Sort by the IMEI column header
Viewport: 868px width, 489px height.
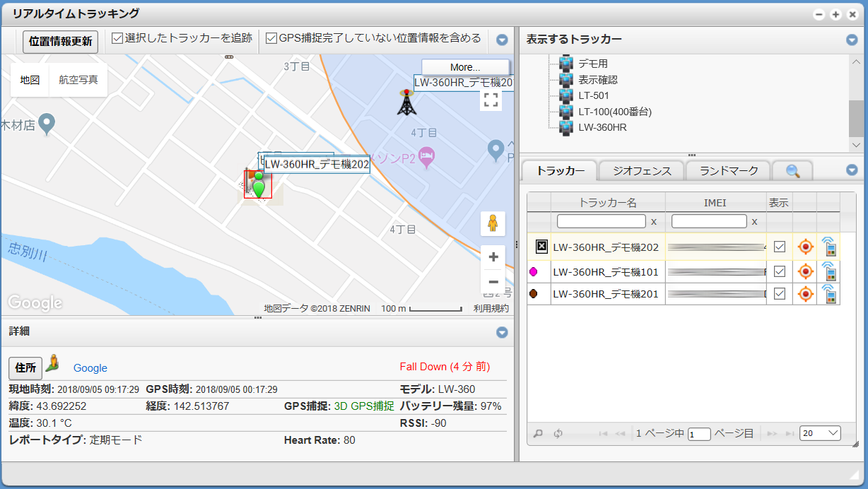tap(715, 203)
